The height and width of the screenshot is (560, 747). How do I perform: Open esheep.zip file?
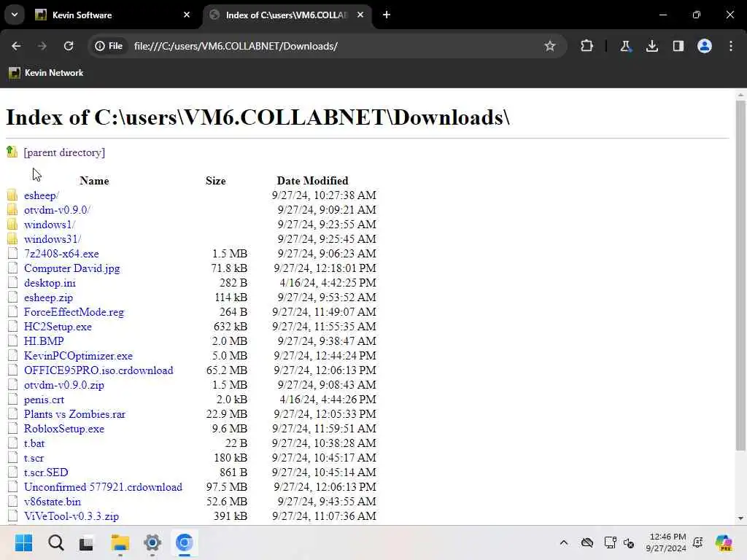tap(49, 297)
